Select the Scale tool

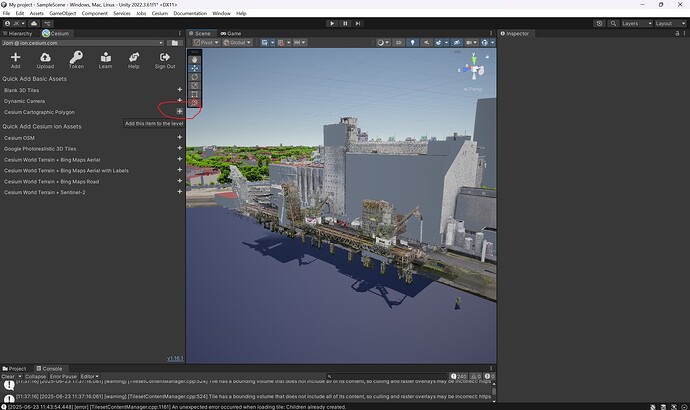click(x=195, y=85)
